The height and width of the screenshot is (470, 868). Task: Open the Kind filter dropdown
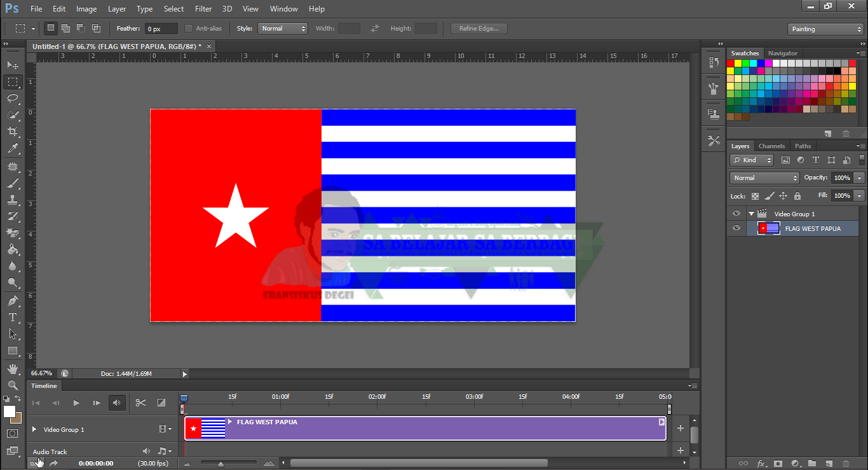pos(752,160)
